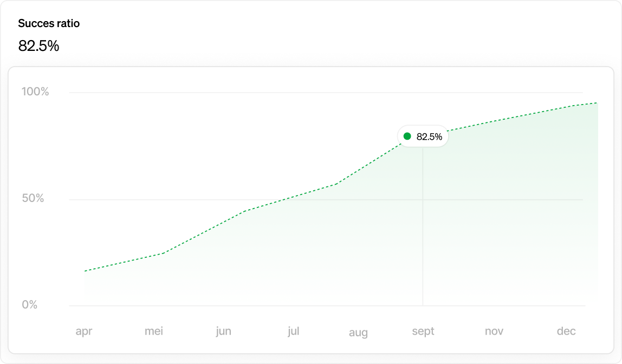Image resolution: width=622 pixels, height=364 pixels.
Task: Click the large 82.5% value under the heading
Action: point(38,46)
